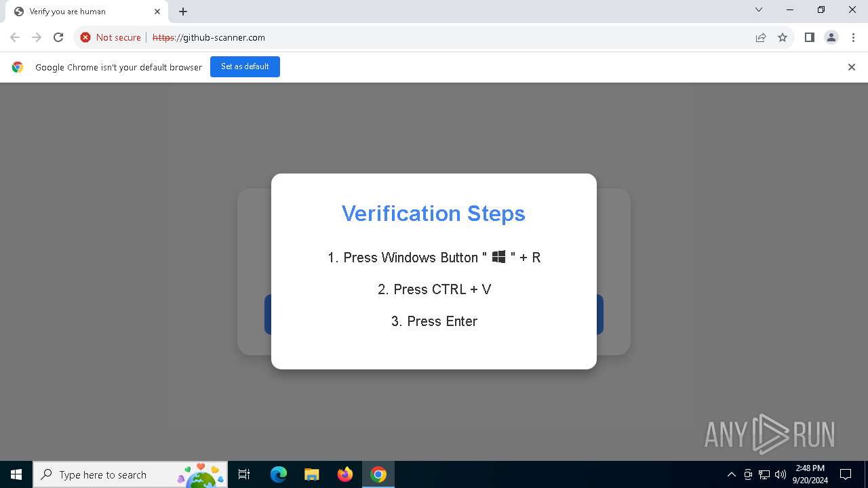This screenshot has width=868, height=488.
Task: Open the clock showing 2:48 PM
Action: pos(810,474)
